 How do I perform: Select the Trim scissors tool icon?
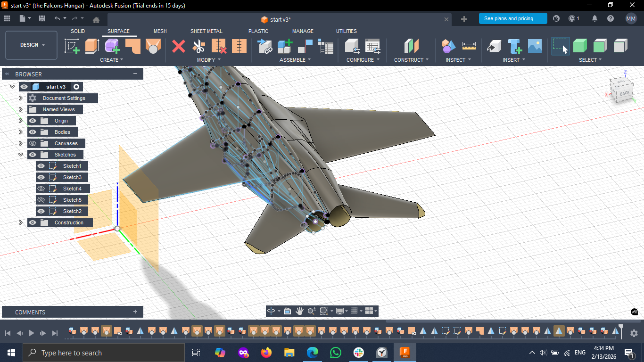(198, 46)
